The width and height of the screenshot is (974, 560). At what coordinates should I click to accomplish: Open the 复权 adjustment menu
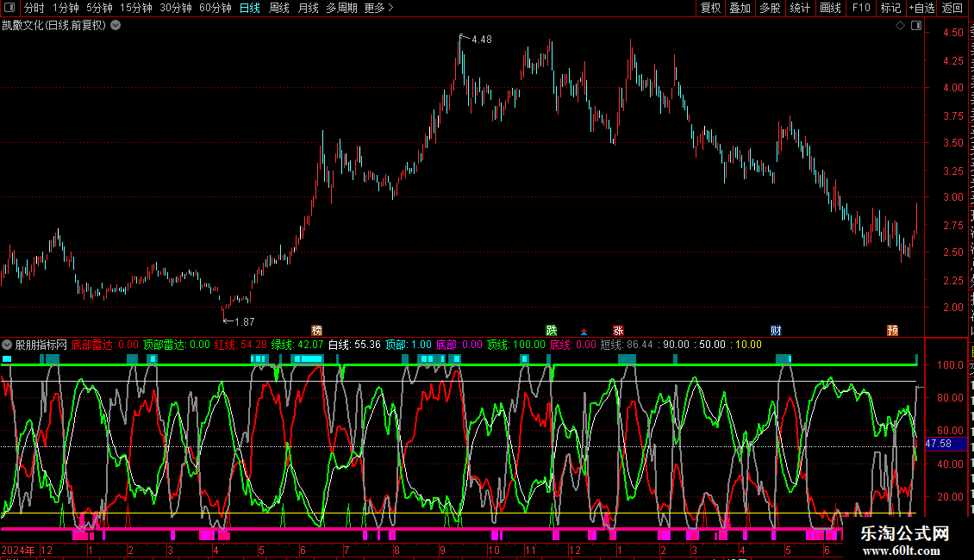coord(710,8)
